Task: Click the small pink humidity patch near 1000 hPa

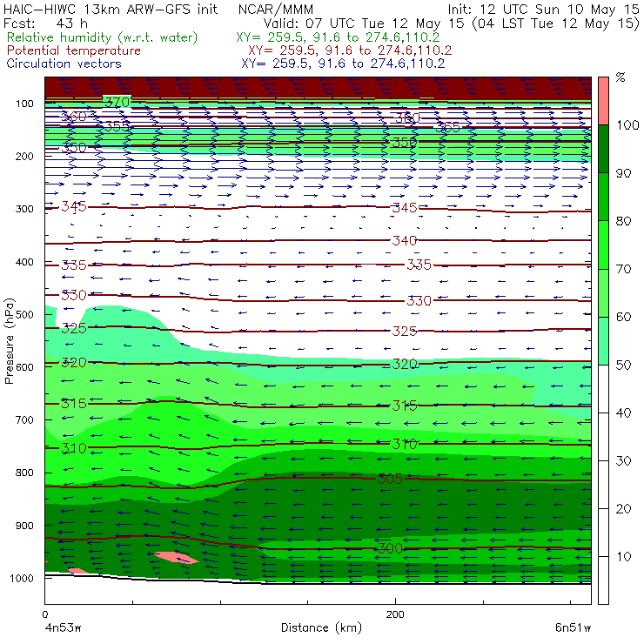Action: [x=77, y=571]
